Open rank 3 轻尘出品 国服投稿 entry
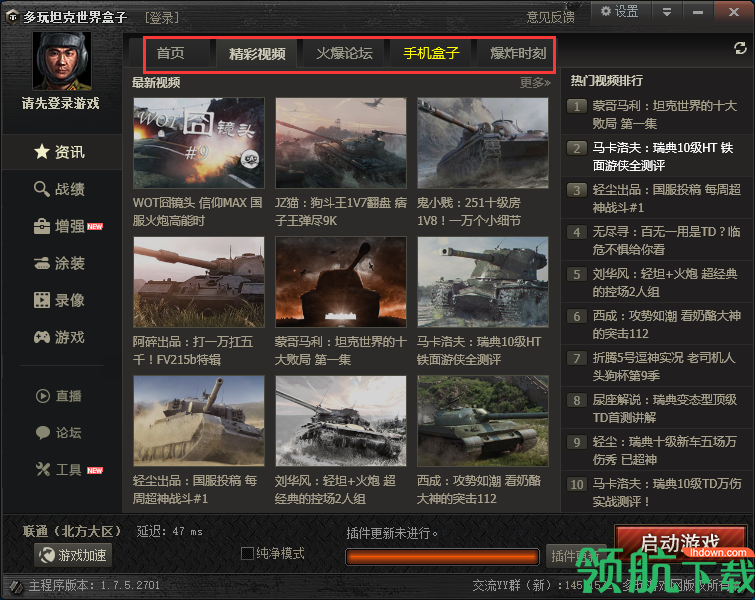The width and height of the screenshot is (755, 600). point(656,198)
